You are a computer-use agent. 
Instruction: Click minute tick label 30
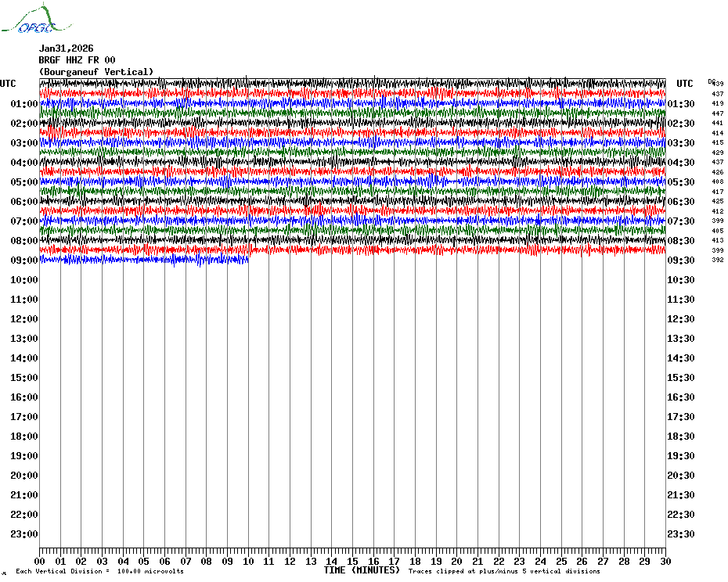666,562
